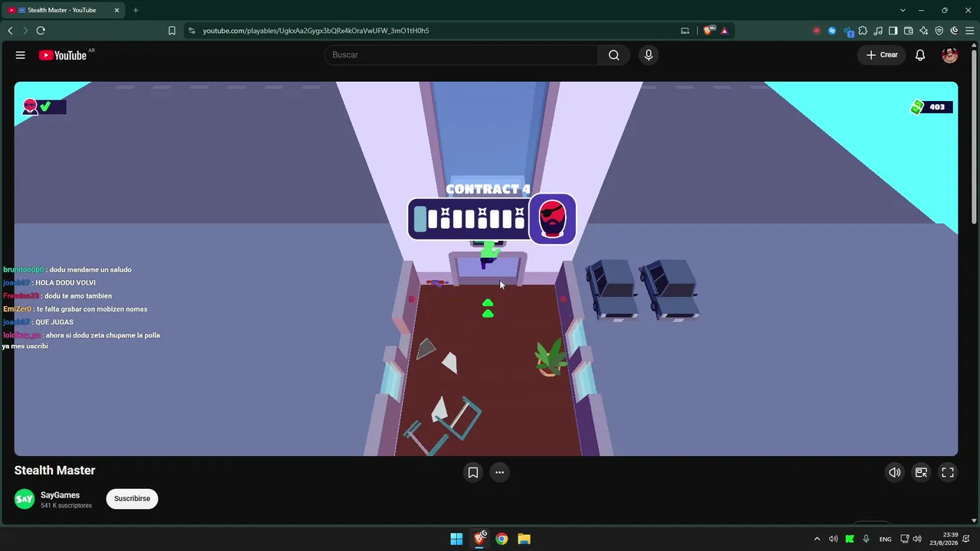Launch Chrome from the taskbar
This screenshot has width=980, height=551.
[x=501, y=539]
